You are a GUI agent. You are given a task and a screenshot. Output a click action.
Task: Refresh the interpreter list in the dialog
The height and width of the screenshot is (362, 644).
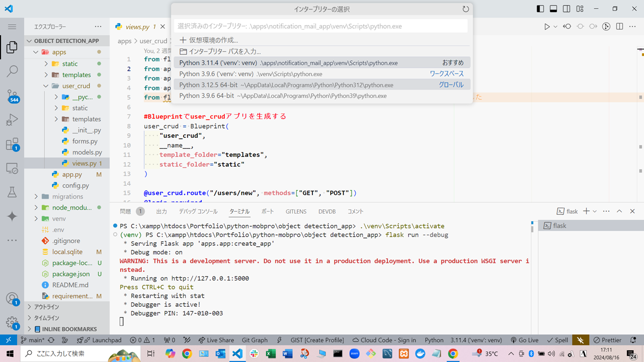pos(465,9)
